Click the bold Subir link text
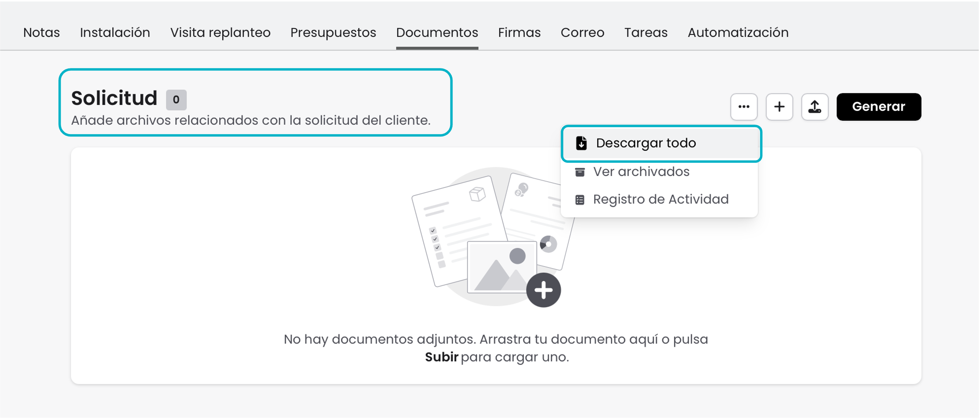 (x=441, y=357)
